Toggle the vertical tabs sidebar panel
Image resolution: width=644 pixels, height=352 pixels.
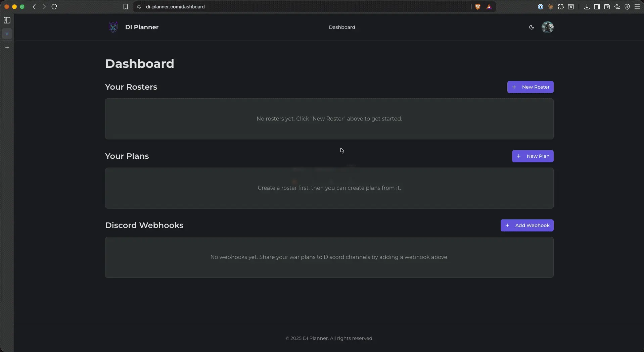point(7,20)
